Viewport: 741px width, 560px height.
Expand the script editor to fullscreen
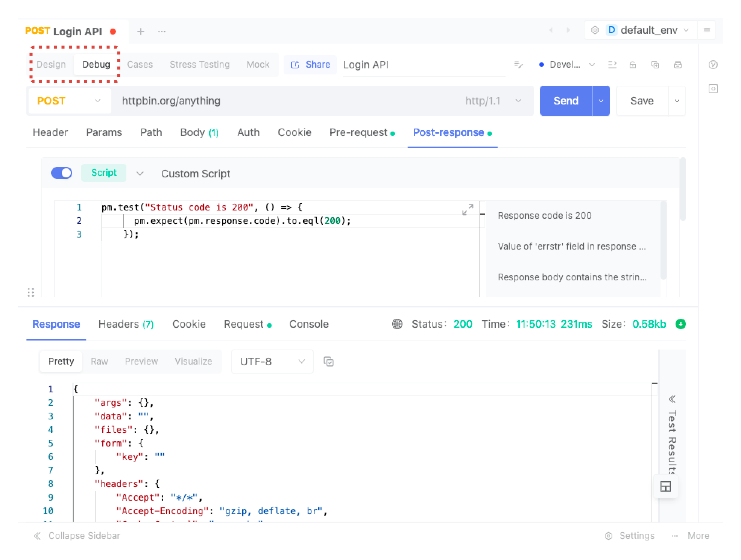click(468, 210)
